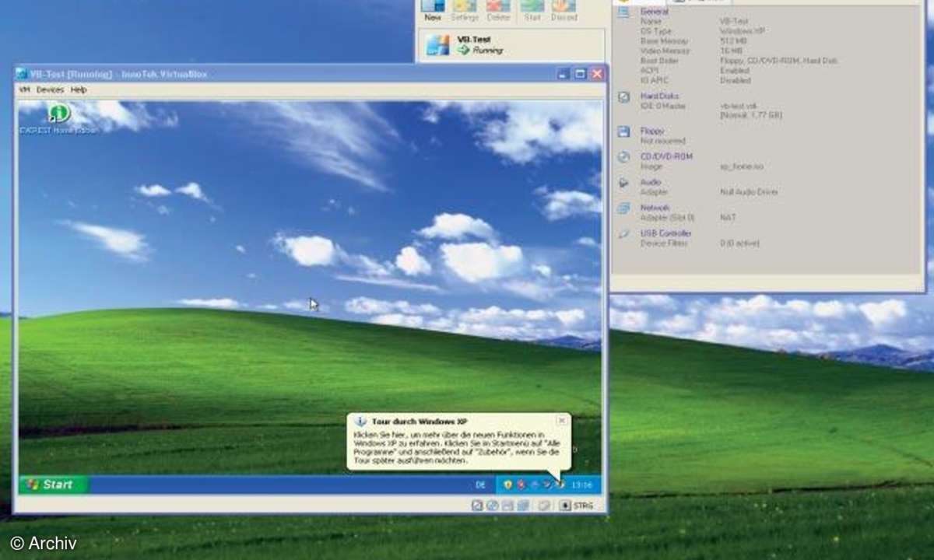
Task: Open the Devices menu
Action: click(50, 90)
